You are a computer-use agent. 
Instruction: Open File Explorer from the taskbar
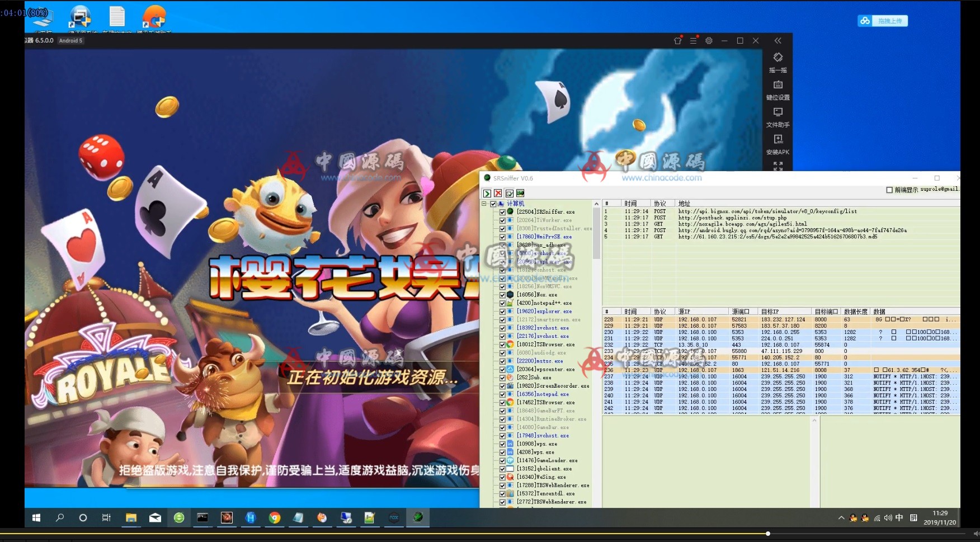point(131,518)
